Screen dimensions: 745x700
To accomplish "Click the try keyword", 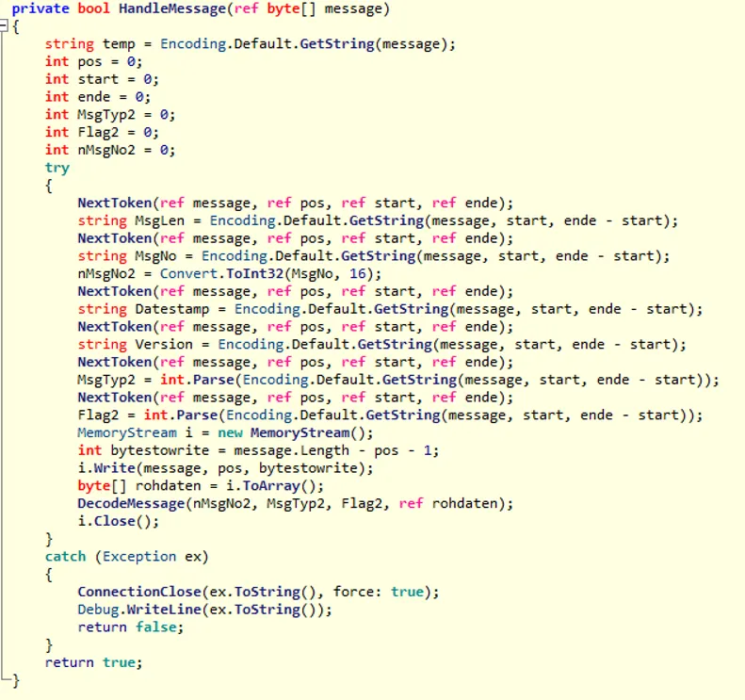I will pos(57,168).
